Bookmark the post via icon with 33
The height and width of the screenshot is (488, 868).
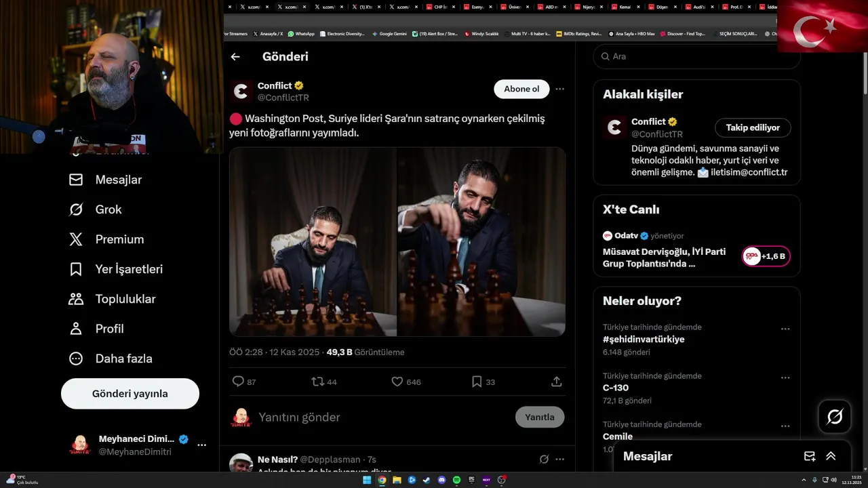477,382
